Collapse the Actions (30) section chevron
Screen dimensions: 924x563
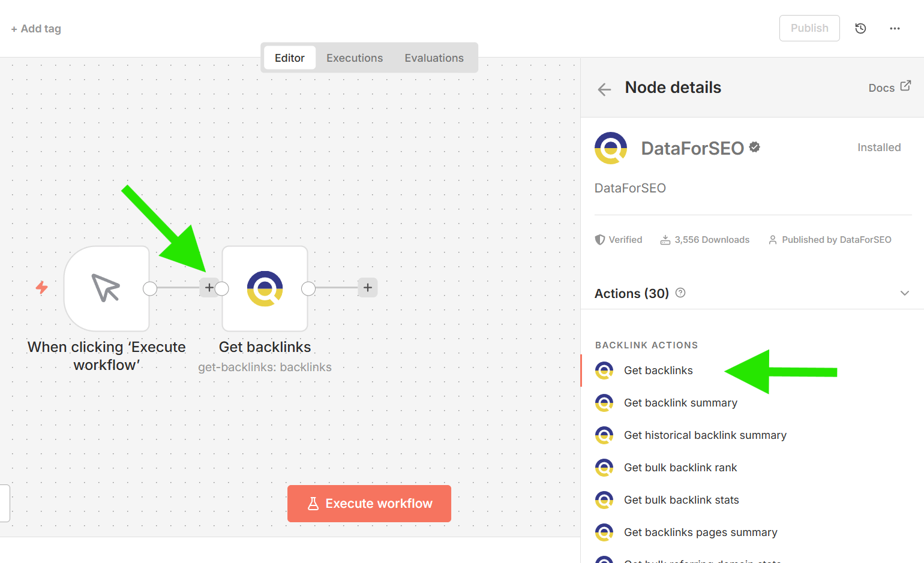[x=904, y=293]
